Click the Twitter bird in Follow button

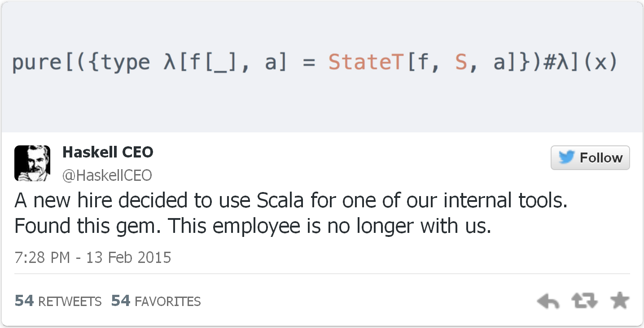(566, 157)
